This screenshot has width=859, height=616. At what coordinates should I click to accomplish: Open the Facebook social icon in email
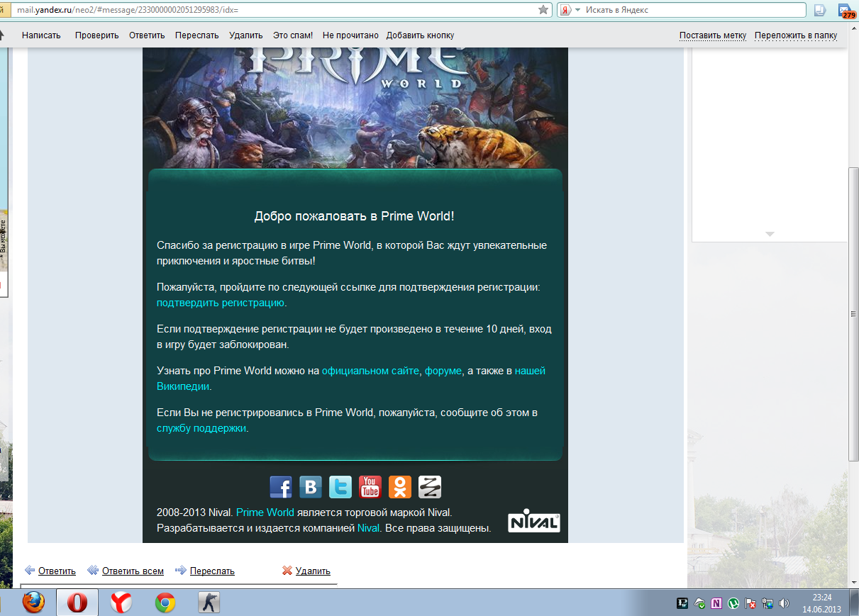tap(281, 487)
